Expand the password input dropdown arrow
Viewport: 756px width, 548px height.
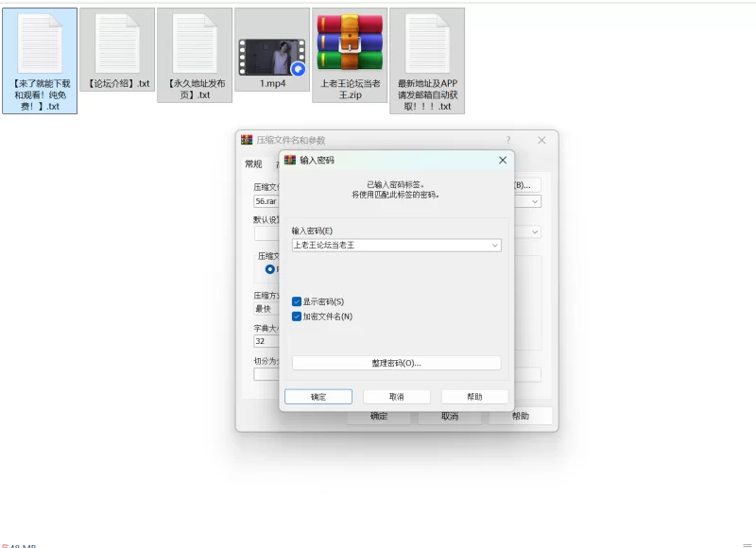pos(494,246)
